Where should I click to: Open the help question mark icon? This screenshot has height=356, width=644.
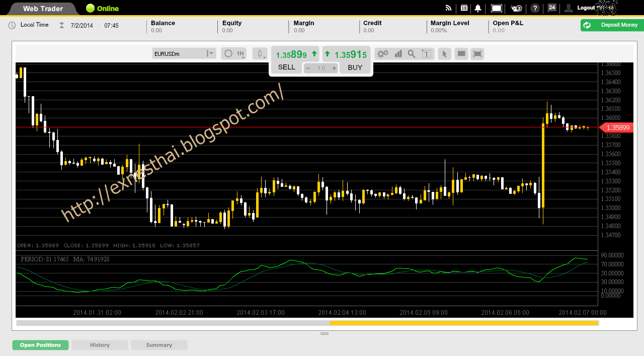[535, 8]
